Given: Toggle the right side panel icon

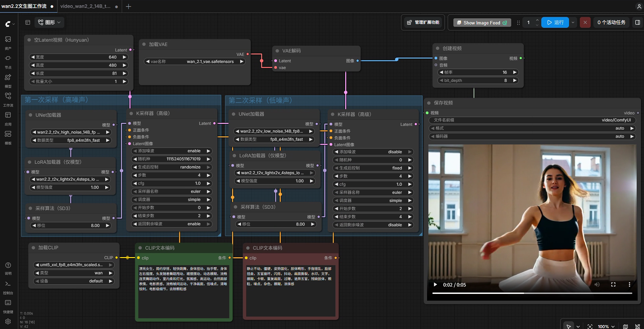Looking at the screenshot, I should (637, 22).
